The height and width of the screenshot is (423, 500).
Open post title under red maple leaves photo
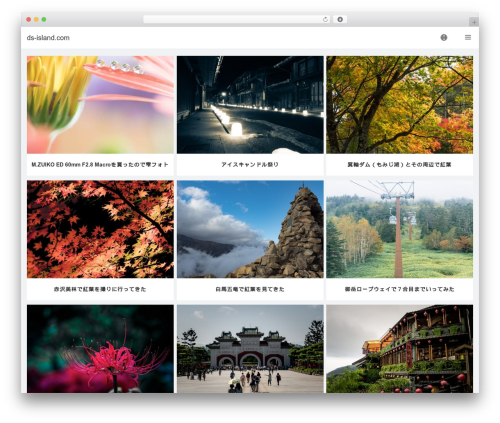pos(100,289)
